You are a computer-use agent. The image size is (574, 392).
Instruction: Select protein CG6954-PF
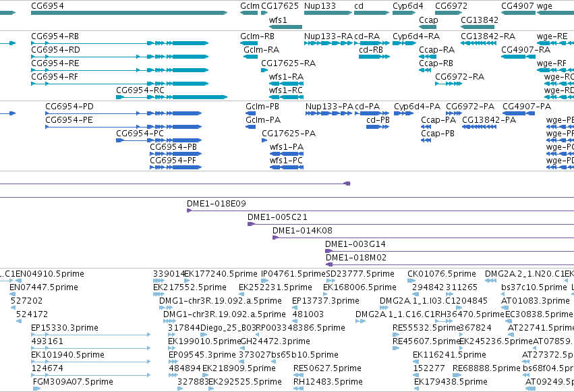[x=173, y=161]
